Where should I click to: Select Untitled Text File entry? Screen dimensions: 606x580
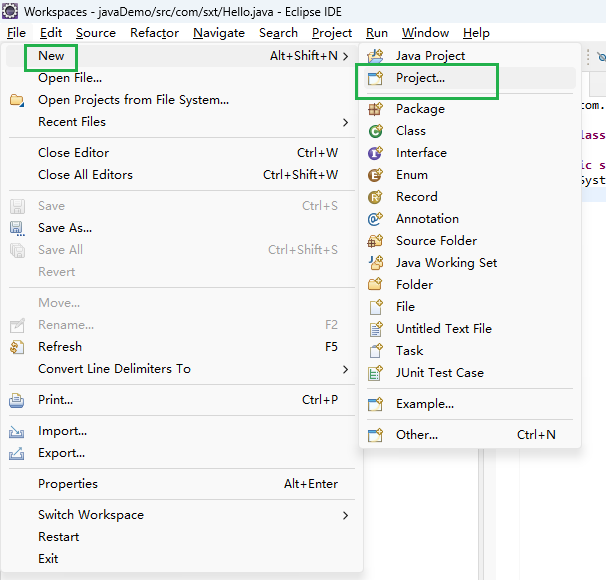(470, 329)
